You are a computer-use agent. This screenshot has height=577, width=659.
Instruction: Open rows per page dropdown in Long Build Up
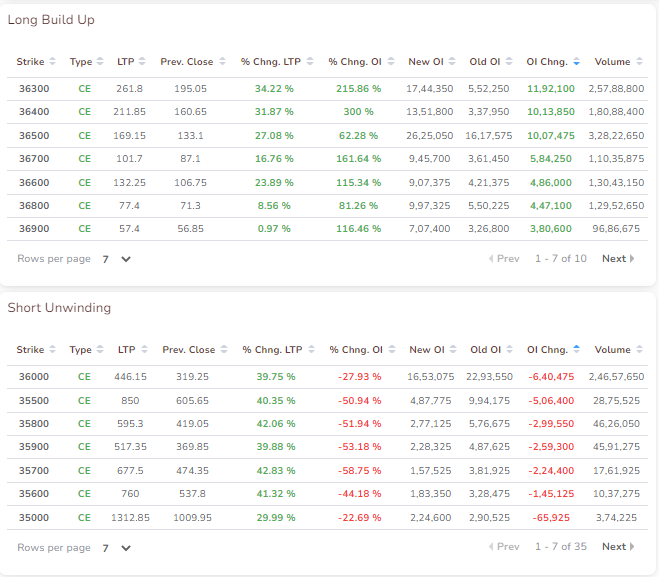(x=117, y=259)
